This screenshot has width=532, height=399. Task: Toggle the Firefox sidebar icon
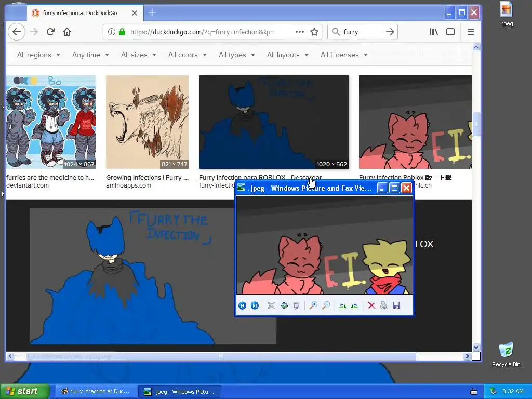450,32
